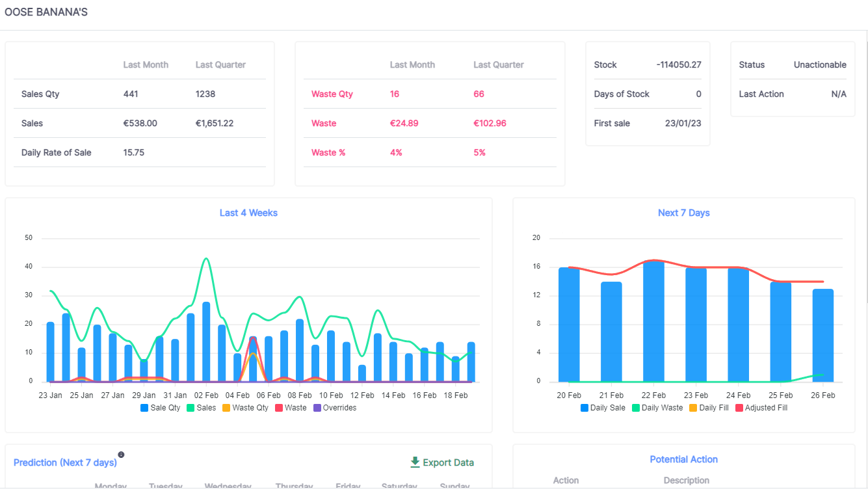Click the Potential Action panel heading
868x495 pixels.
pyautogui.click(x=683, y=459)
